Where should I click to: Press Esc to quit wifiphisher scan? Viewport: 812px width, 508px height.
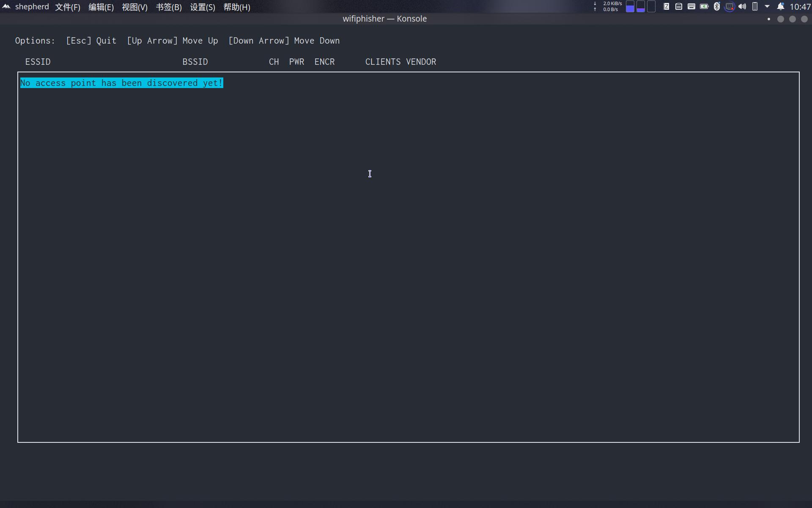coord(91,40)
